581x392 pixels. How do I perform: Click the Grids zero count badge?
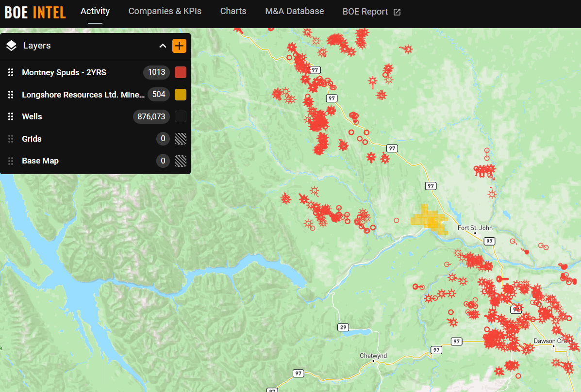[163, 139]
